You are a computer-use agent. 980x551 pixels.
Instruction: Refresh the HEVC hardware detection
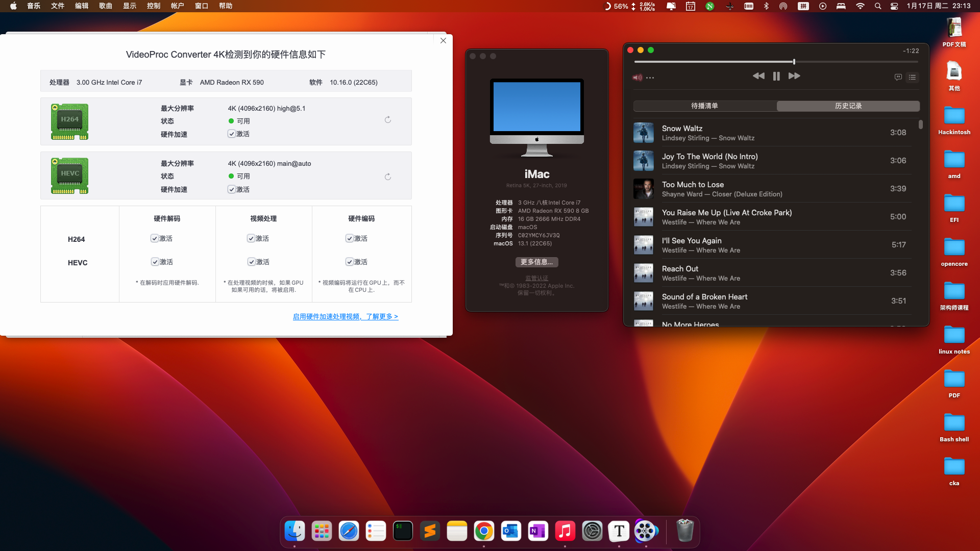pyautogui.click(x=388, y=177)
